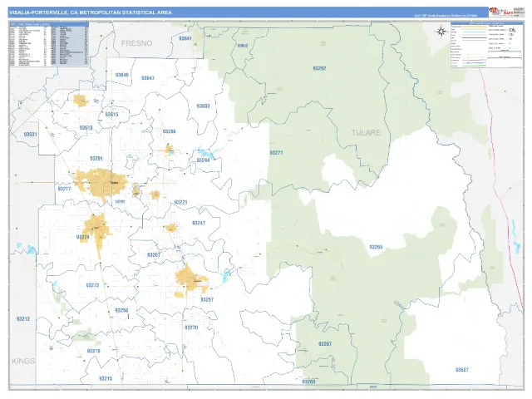Click ZIP code label 93207
Viewport: 532px width, 399px height.
click(325, 343)
